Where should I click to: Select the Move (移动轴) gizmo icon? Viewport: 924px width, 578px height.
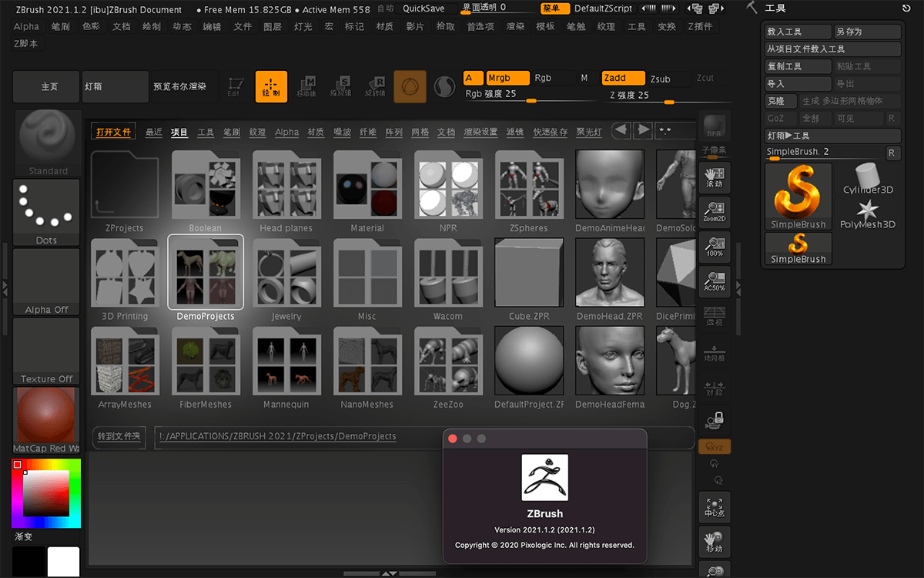pos(306,86)
